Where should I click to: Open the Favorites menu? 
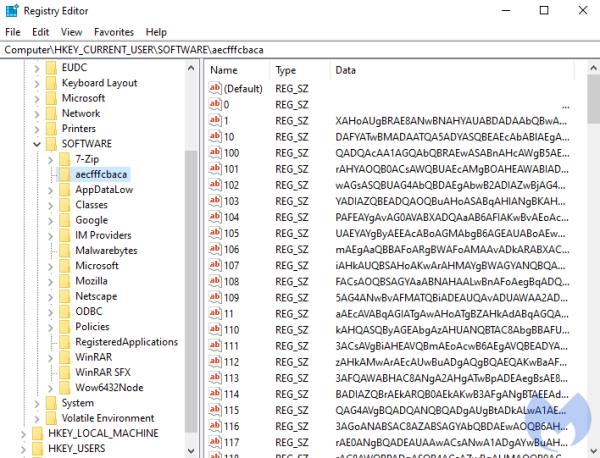coord(113,32)
